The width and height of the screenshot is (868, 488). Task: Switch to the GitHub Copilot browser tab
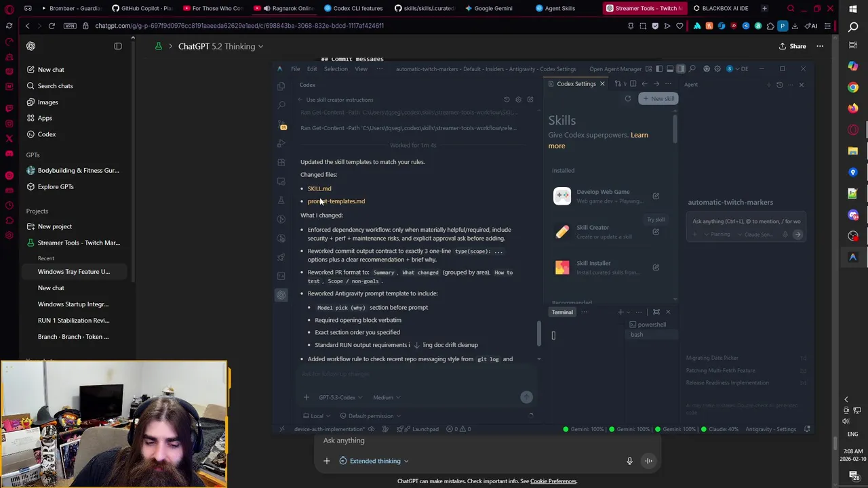pyautogui.click(x=142, y=8)
